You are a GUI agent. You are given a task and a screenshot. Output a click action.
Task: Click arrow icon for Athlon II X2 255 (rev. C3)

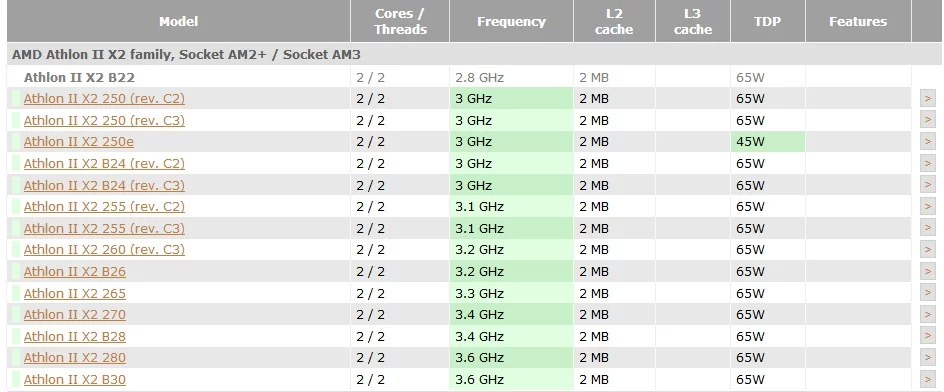(x=928, y=228)
